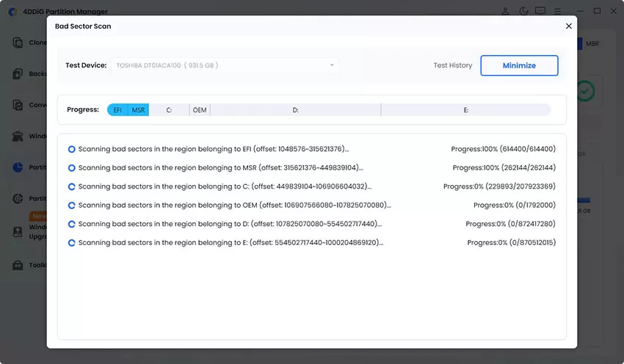Maximize the 4DDiG main window
Viewport: 624px width, 364px height.
(x=597, y=11)
